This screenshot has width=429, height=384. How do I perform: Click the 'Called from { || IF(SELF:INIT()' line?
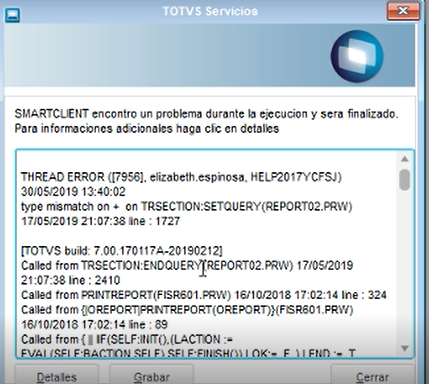[127, 340]
